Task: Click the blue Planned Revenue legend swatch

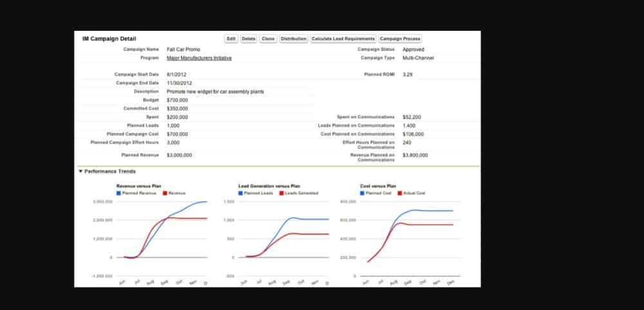Action: pyautogui.click(x=118, y=193)
